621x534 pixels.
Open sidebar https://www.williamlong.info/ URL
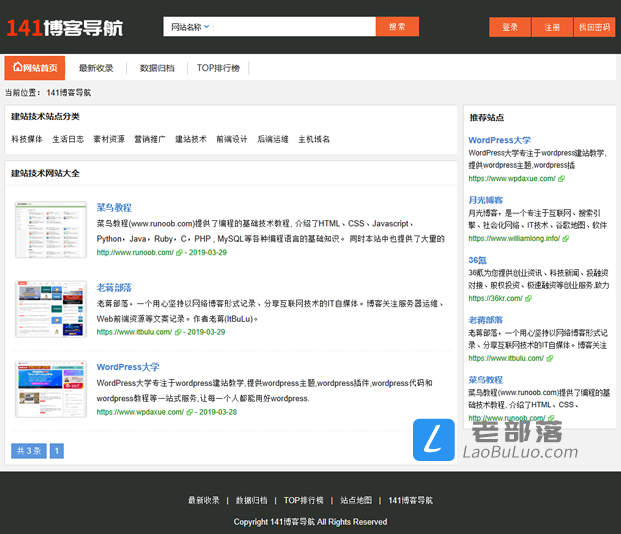click(514, 238)
